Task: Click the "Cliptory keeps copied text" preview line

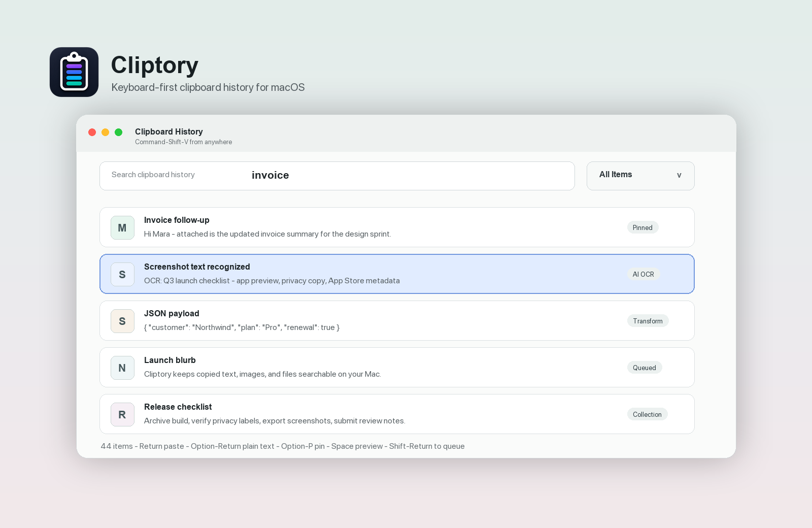Action: point(262,374)
